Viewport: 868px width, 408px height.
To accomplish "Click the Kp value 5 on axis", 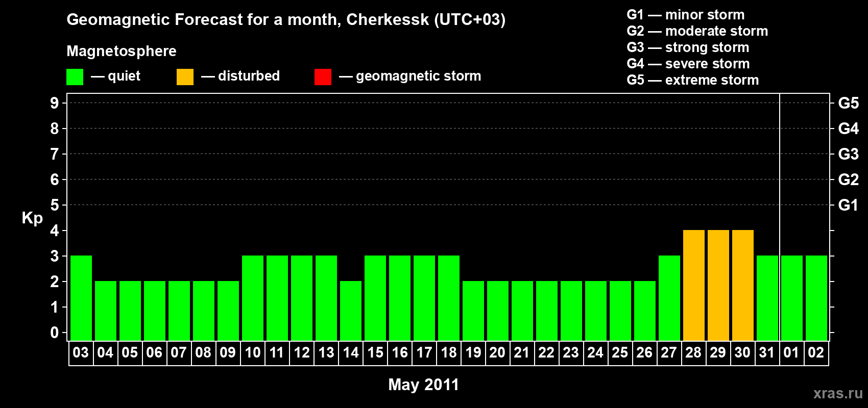I will tap(55, 205).
